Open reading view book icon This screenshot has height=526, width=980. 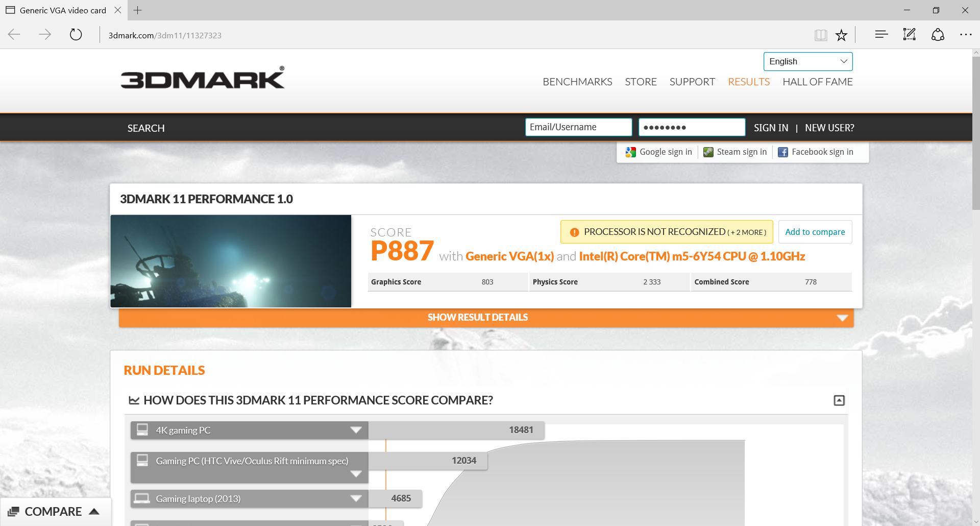821,35
